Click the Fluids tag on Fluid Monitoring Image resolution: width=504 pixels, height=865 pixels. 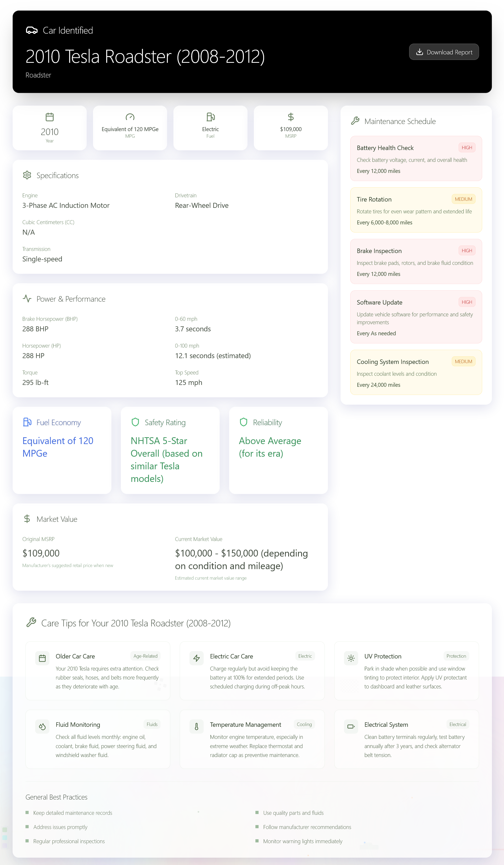pos(152,724)
